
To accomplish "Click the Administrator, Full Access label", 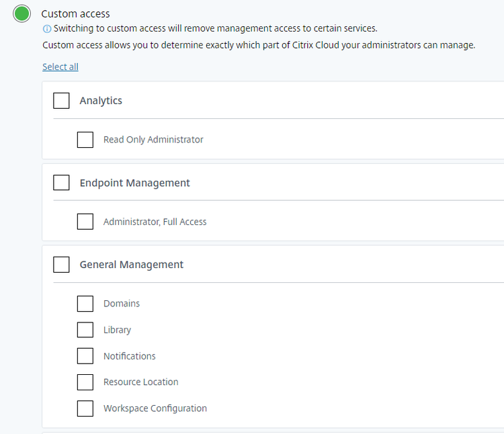I will pos(155,222).
